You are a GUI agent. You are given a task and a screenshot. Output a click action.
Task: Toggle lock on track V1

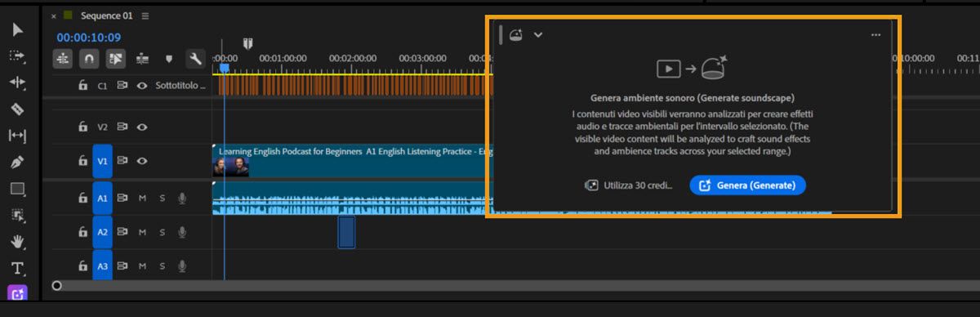pos(82,161)
